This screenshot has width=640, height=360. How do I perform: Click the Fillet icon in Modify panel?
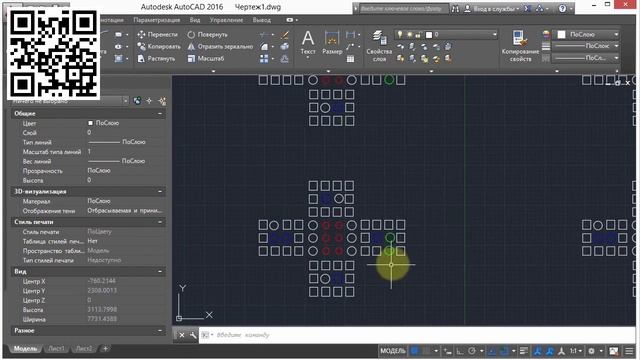(x=264, y=47)
